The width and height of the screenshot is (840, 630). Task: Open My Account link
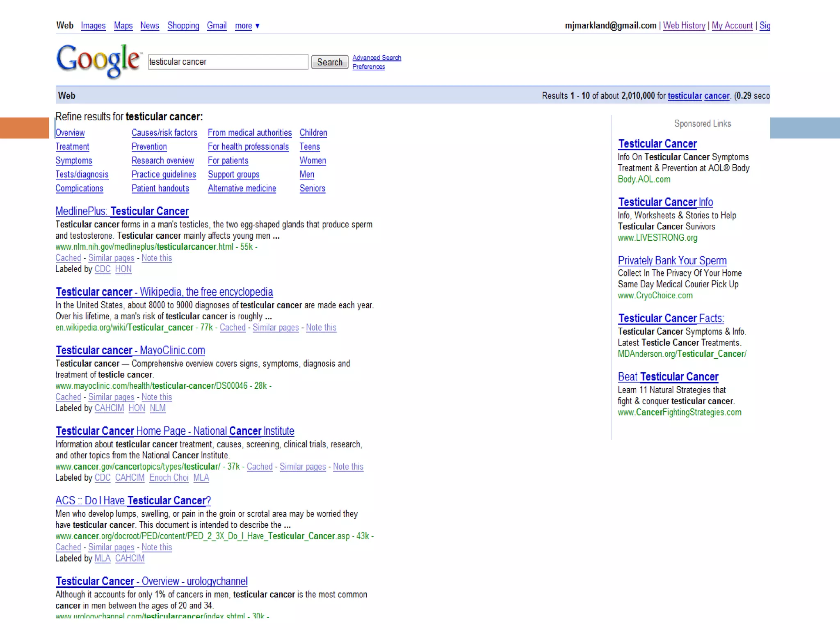point(732,26)
